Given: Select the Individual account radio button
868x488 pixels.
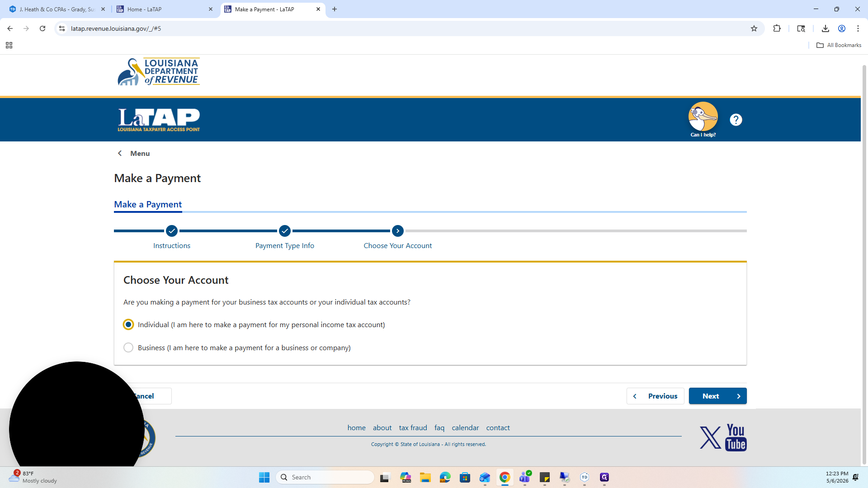Looking at the screenshot, I should 128,324.
